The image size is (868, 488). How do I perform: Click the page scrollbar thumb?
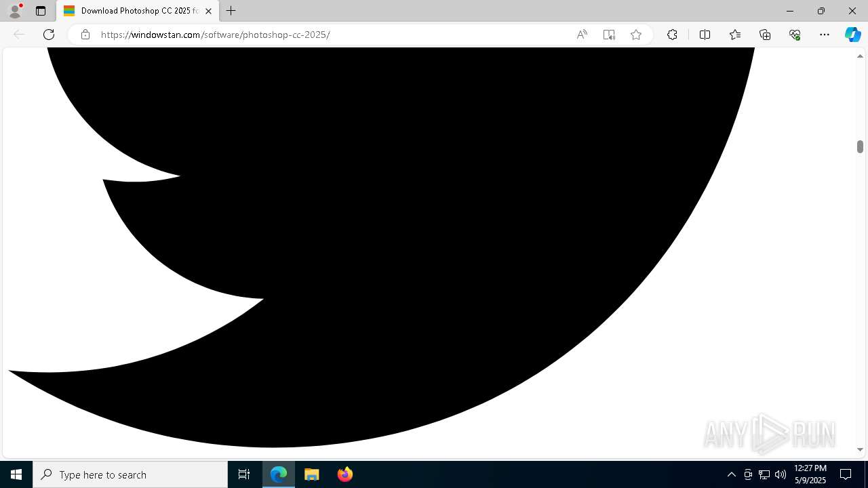[860, 146]
